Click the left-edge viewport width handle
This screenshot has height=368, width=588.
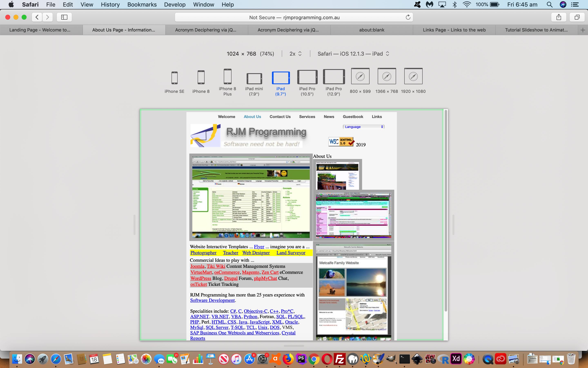134,225
